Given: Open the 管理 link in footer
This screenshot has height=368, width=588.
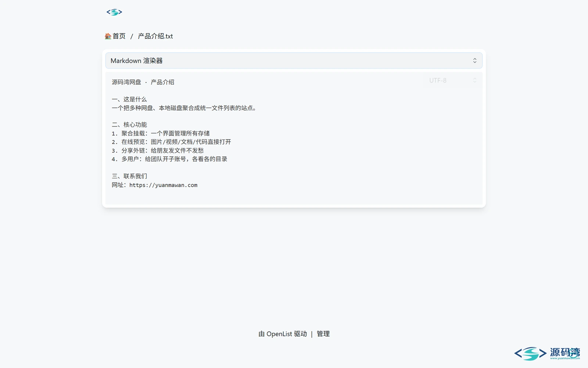Looking at the screenshot, I should 323,334.
